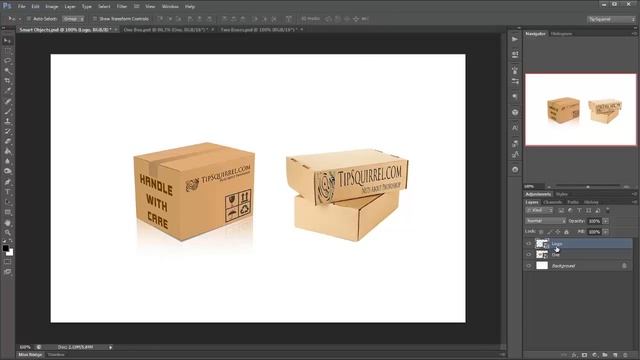Select the Rectangular Marquee tool
640x360 pixels.
(7, 51)
